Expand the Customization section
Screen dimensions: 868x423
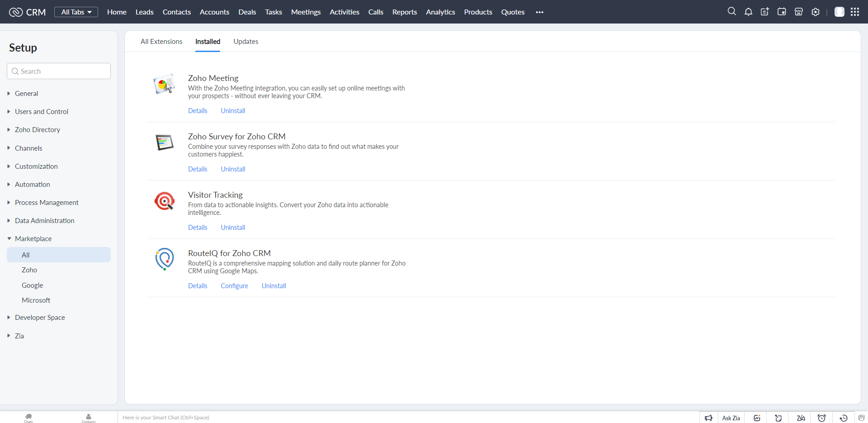(36, 166)
